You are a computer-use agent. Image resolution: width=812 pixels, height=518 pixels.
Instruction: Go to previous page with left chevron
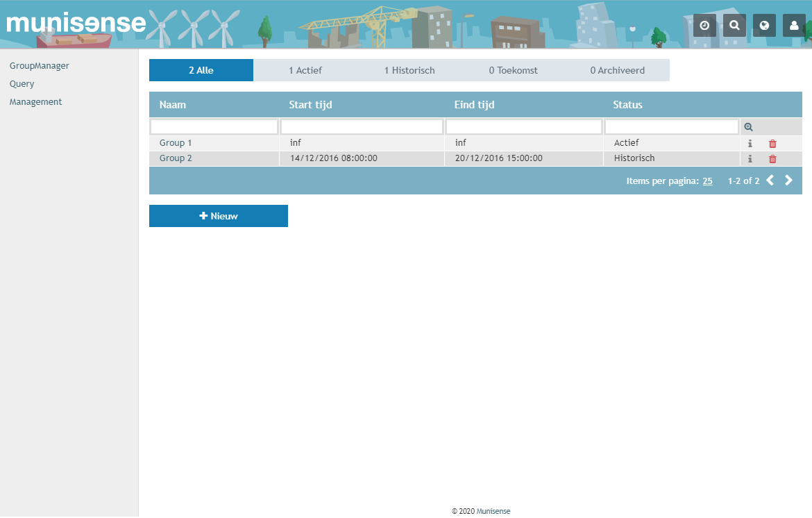770,180
